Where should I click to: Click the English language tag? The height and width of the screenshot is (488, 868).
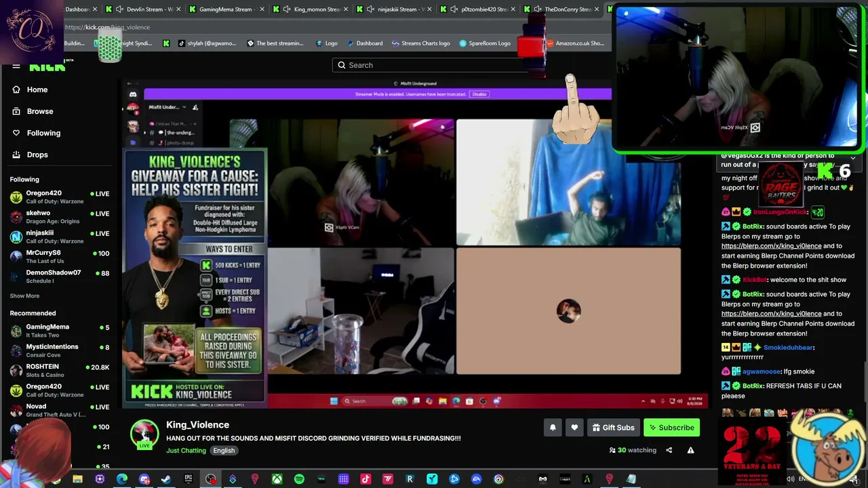click(x=224, y=451)
